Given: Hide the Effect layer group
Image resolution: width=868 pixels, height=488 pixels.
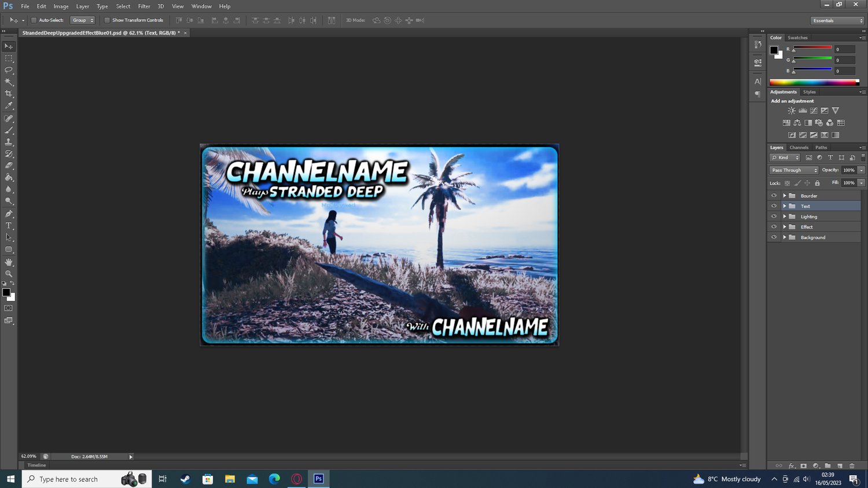Looking at the screenshot, I should point(774,227).
